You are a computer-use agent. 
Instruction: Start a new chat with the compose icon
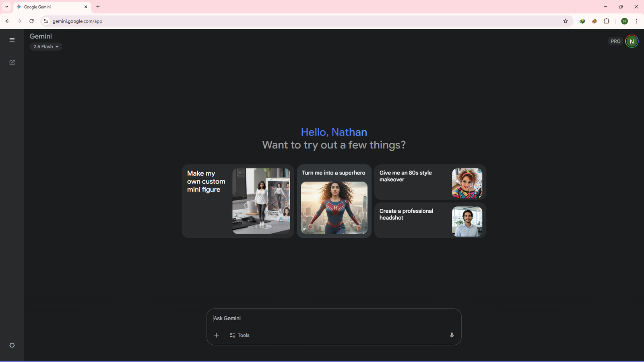[12, 62]
